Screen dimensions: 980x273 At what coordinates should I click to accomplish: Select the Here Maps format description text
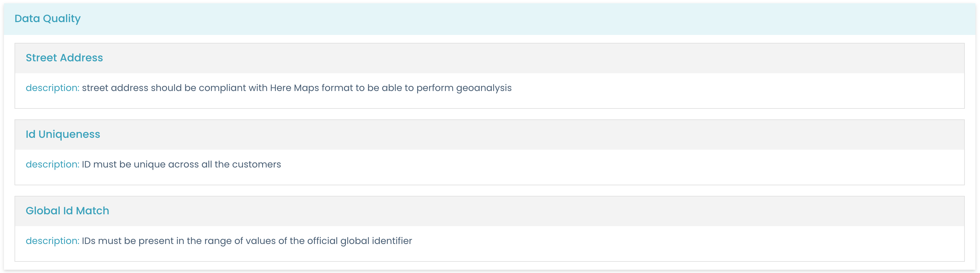296,87
